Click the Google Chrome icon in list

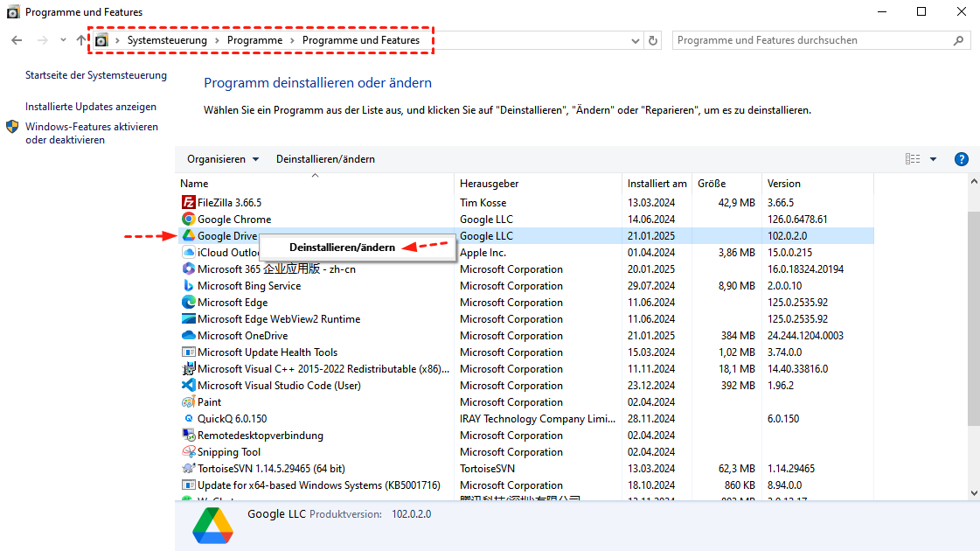pos(188,219)
